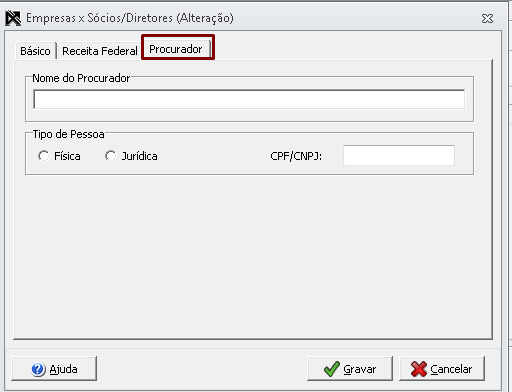Click the red X icon on Cancelar
The height and width of the screenshot is (392, 512).
click(419, 369)
